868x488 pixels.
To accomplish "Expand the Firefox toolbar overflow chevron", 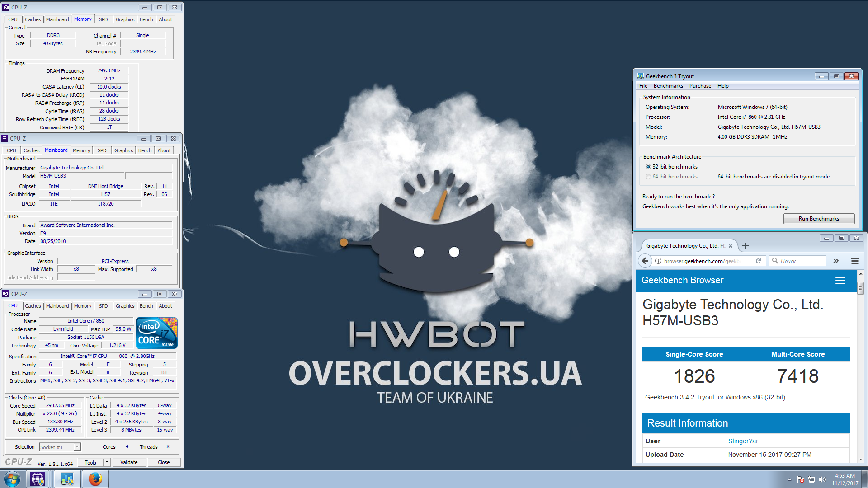I will pos(836,261).
